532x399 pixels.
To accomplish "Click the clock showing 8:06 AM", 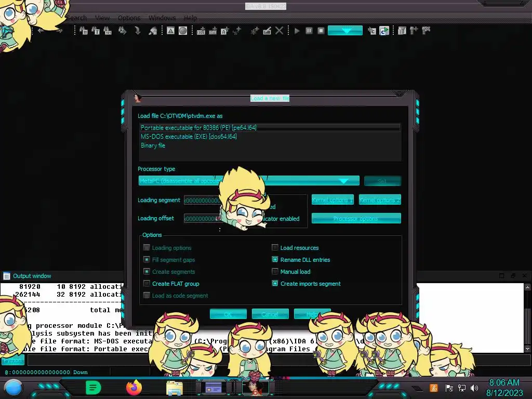I will 504,382.
